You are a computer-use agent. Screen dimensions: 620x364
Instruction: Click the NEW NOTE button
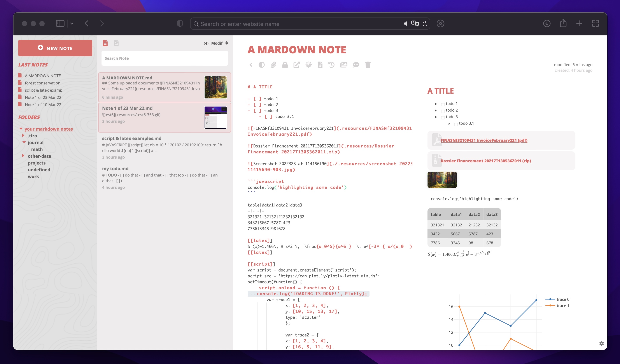(x=55, y=48)
